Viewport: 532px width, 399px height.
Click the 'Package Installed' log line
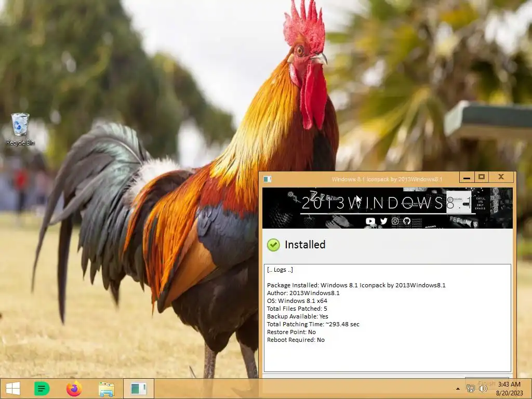tap(356, 285)
